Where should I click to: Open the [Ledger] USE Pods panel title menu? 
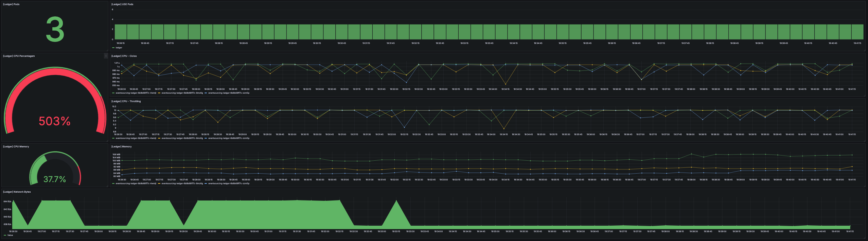pyautogui.click(x=122, y=4)
